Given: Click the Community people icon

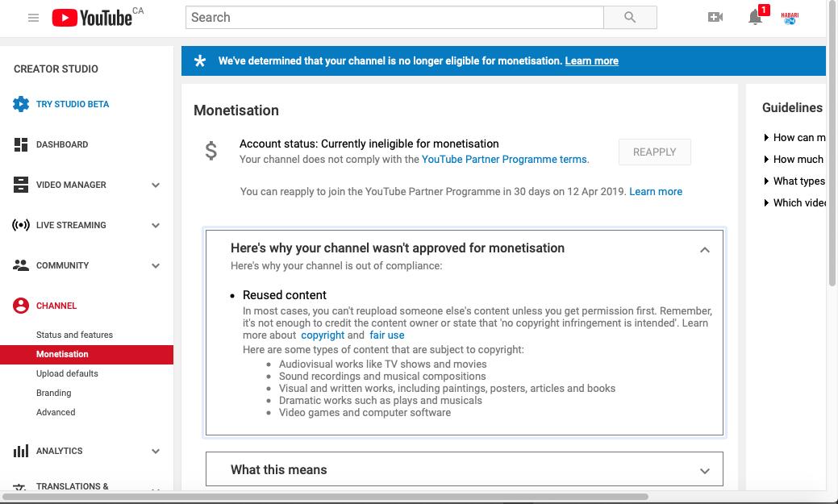Looking at the screenshot, I should [21, 265].
